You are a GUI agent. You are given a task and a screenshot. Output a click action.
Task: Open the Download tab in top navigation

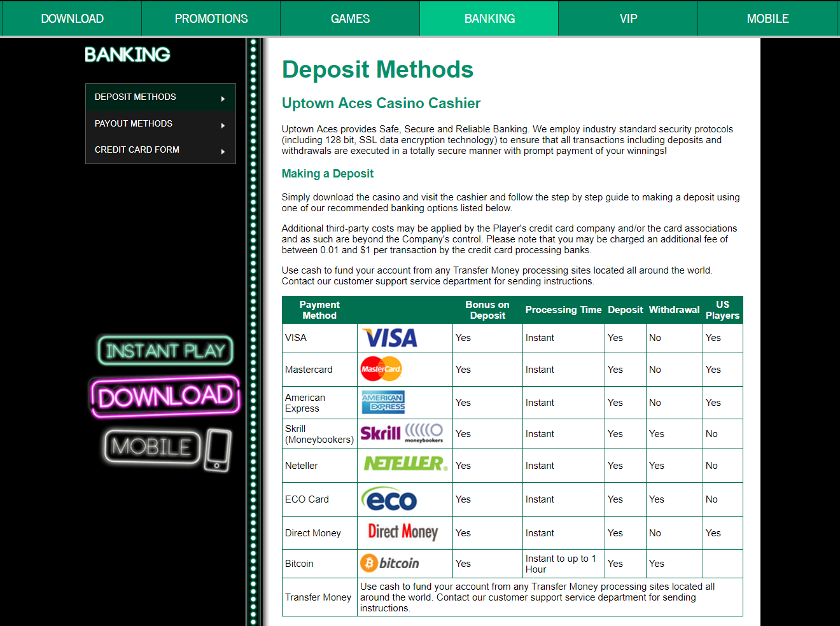(x=72, y=18)
